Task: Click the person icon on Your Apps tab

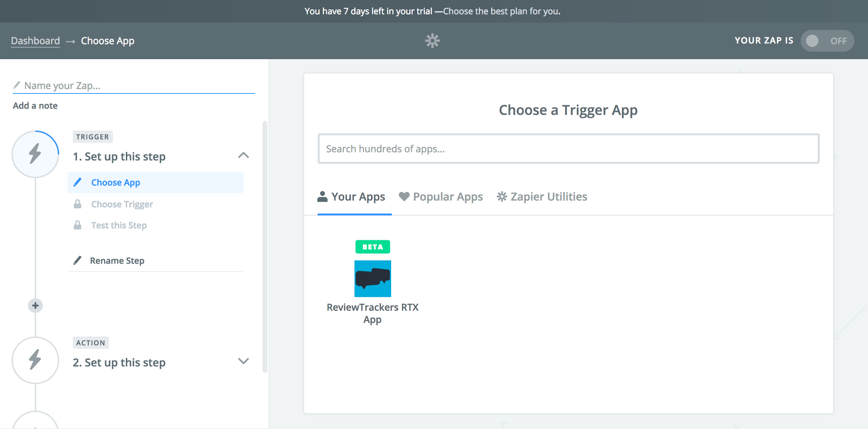Action: pyautogui.click(x=322, y=196)
